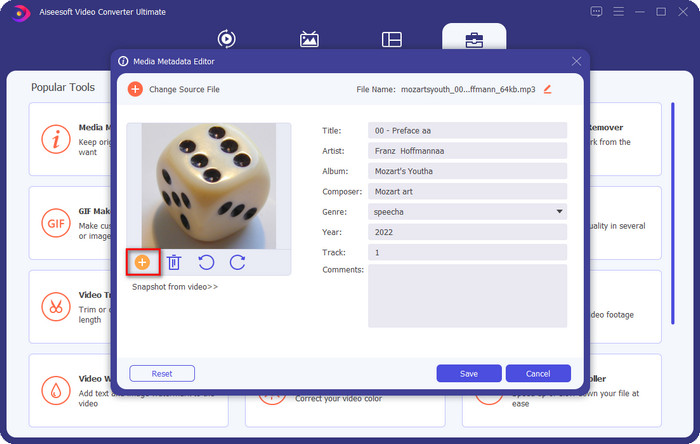Viewport: 700px width, 444px height.
Task: Click the Track input field
Action: (467, 253)
